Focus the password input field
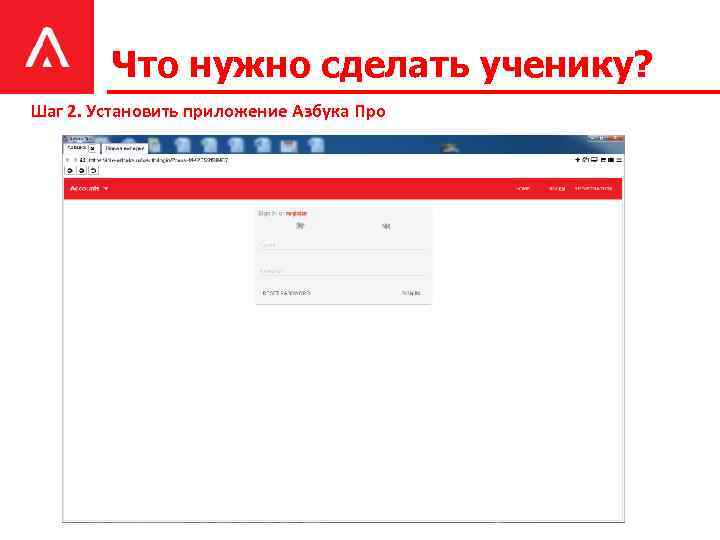The height and width of the screenshot is (540, 720). (343, 271)
